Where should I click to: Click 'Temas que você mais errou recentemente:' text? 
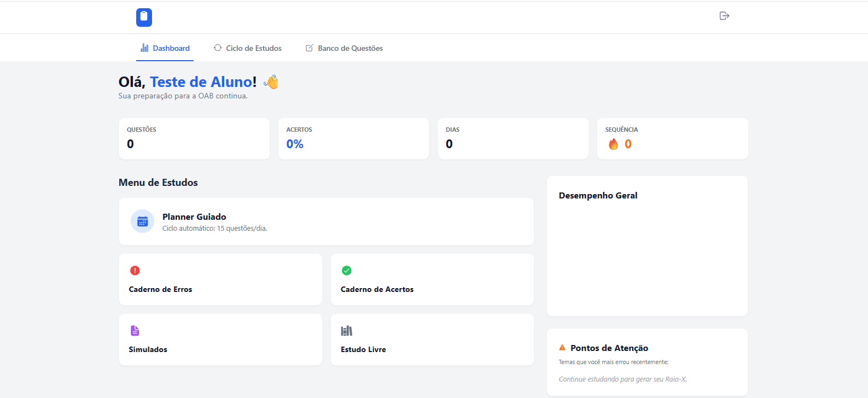614,362
